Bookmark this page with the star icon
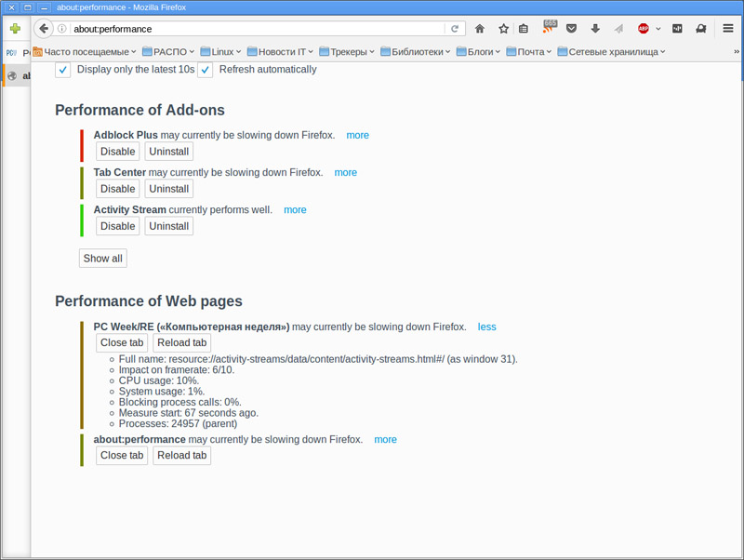 (503, 29)
